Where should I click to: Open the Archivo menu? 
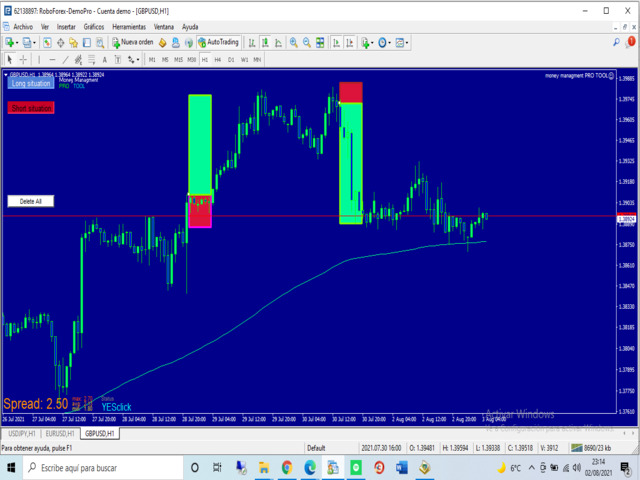[23, 27]
